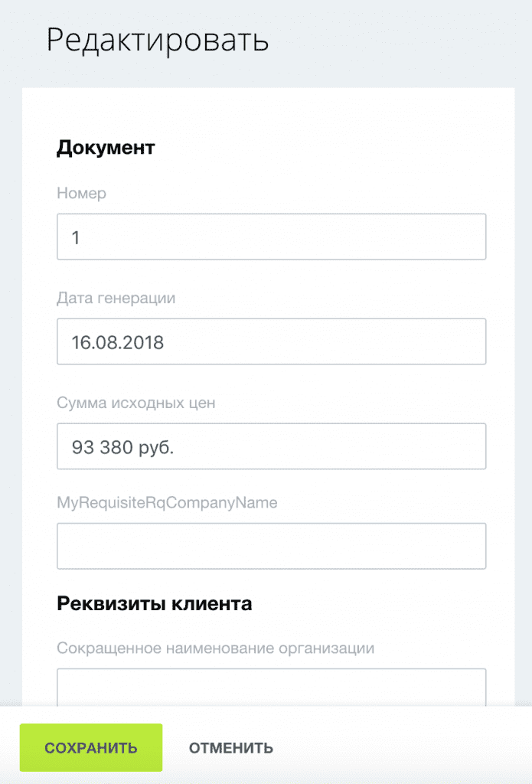Click the empty MyRequisiteRqCompanyName input box
The height and width of the screenshot is (784, 532).
[271, 545]
